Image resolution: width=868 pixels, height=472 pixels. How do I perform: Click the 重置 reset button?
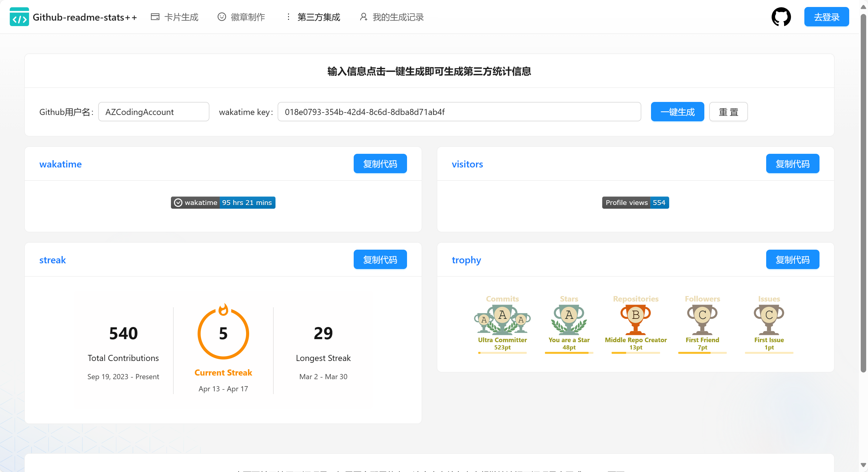728,112
